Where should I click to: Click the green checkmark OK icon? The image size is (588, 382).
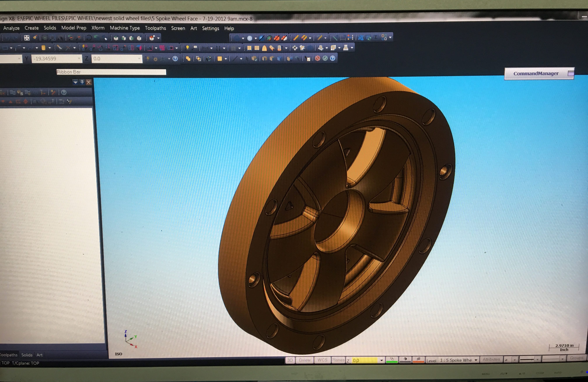pyautogui.click(x=325, y=58)
